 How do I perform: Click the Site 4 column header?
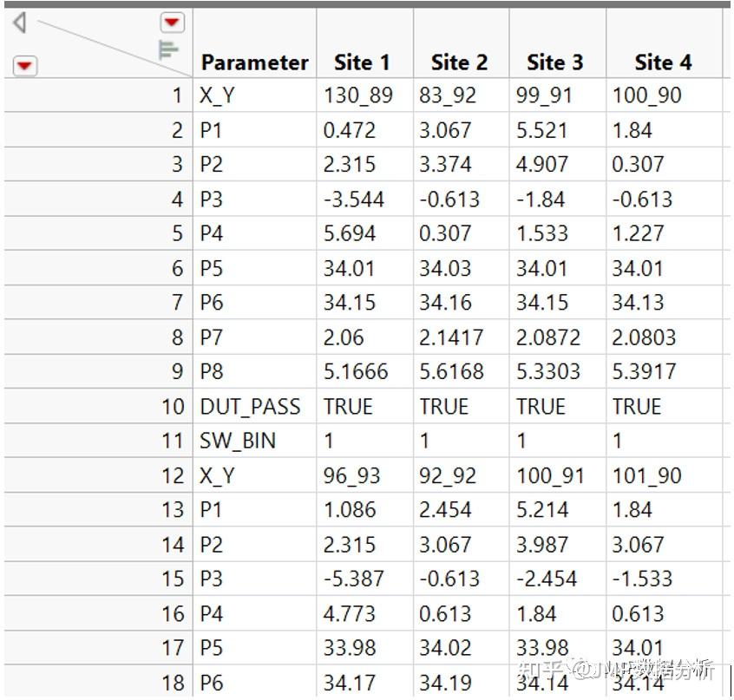(663, 62)
